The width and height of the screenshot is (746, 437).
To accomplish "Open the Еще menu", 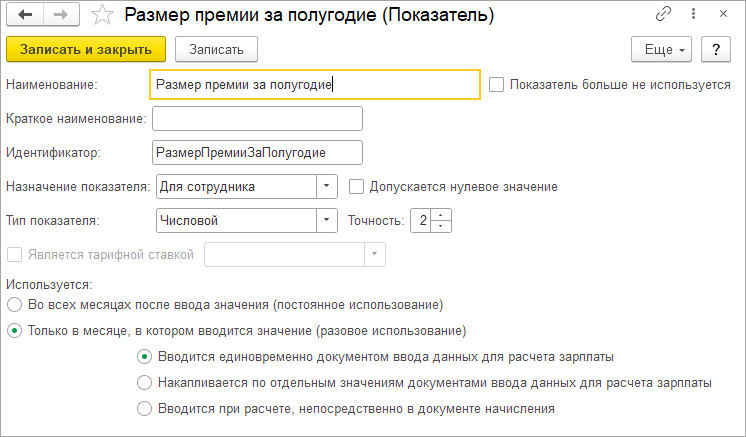I will (661, 49).
